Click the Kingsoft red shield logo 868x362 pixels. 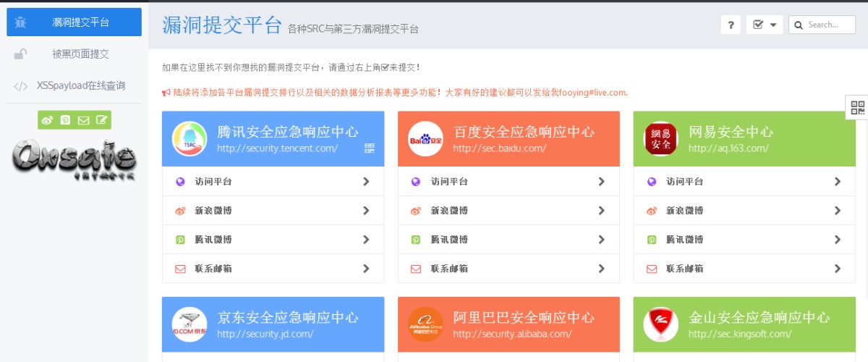[661, 324]
